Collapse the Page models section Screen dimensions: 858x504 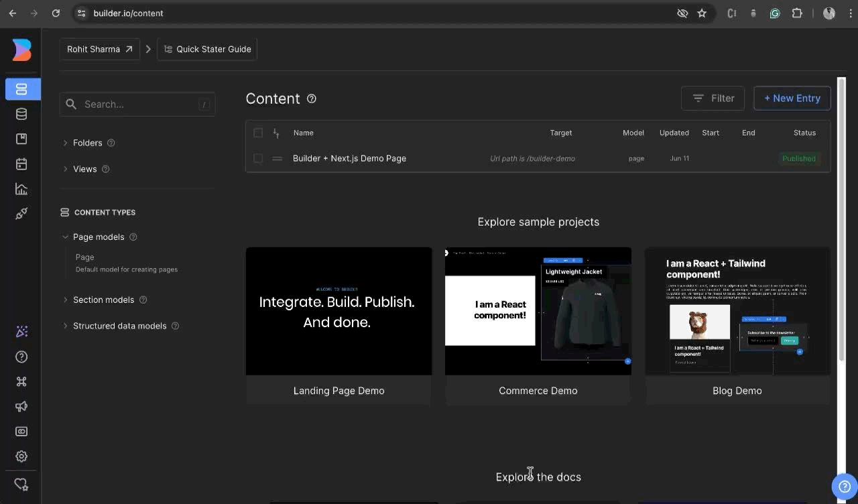(66, 237)
